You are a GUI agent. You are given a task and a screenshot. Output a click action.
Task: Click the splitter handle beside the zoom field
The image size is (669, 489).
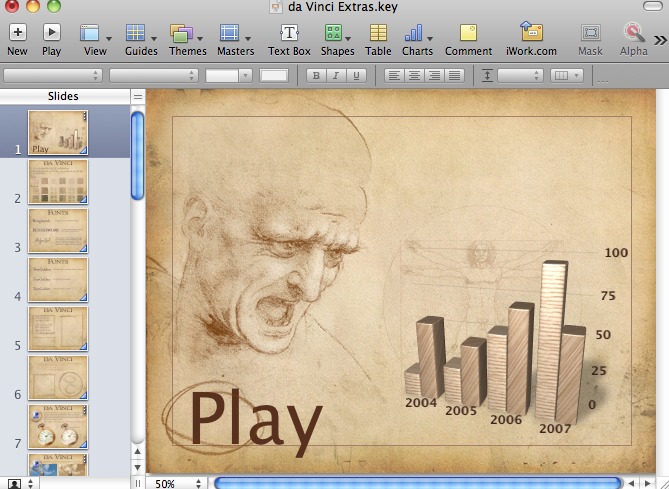[137, 483]
